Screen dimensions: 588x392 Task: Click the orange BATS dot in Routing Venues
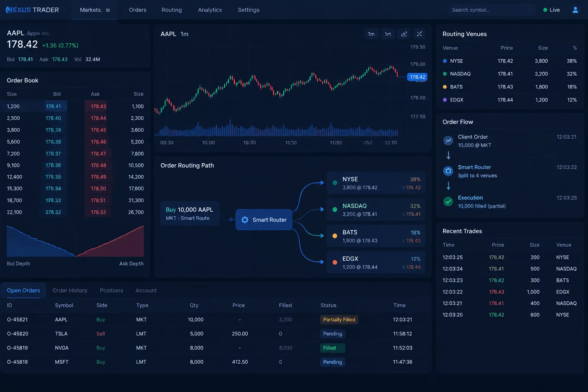point(445,87)
